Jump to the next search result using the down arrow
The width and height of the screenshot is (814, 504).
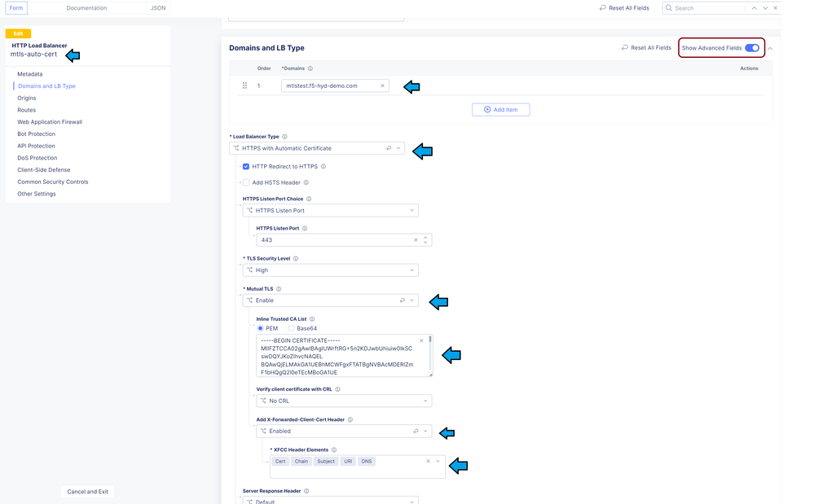(x=765, y=8)
